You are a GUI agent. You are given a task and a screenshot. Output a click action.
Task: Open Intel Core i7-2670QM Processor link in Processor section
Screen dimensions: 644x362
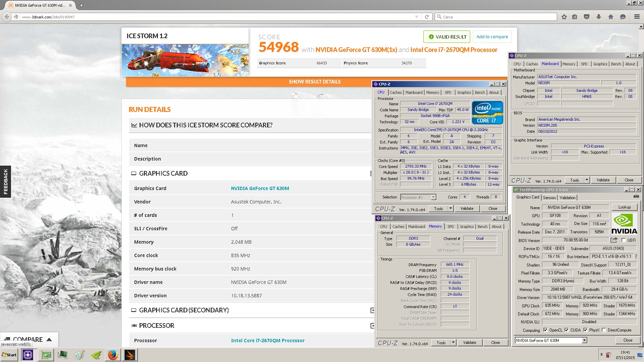pyautogui.click(x=268, y=341)
